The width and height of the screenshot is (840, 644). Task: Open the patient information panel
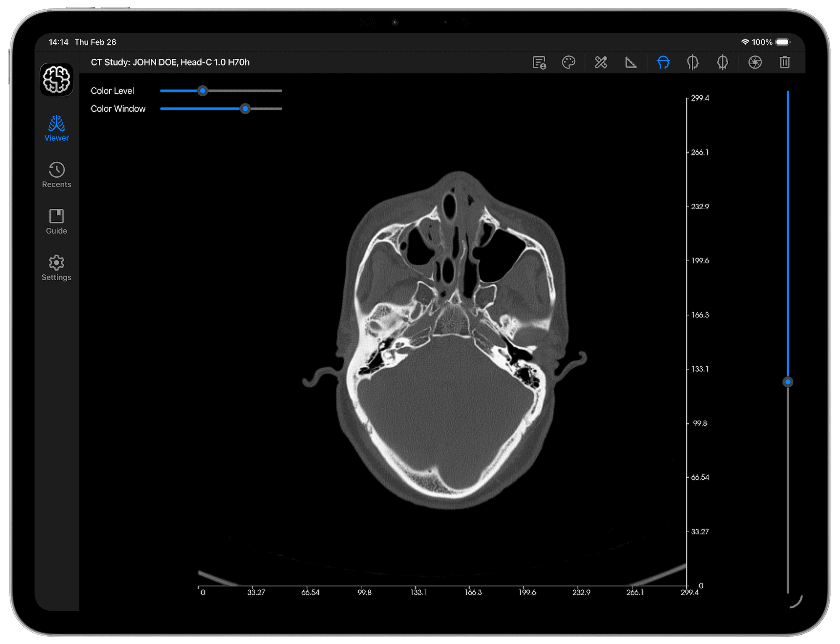[540, 62]
